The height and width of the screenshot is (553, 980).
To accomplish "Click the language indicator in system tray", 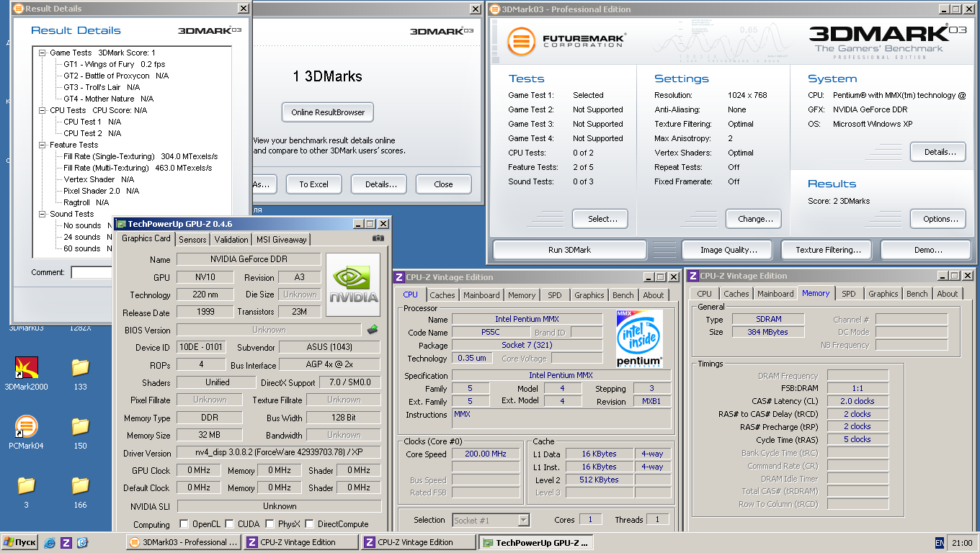I will 940,543.
